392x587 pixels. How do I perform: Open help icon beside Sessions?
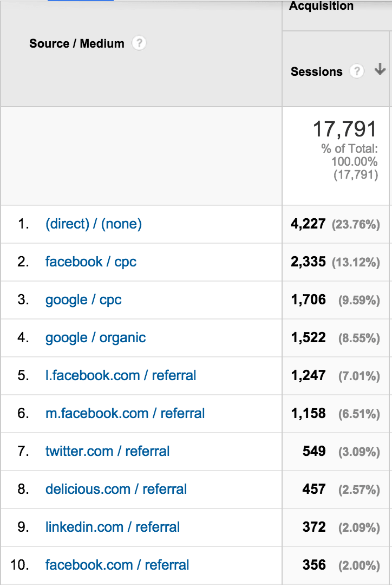pos(357,71)
